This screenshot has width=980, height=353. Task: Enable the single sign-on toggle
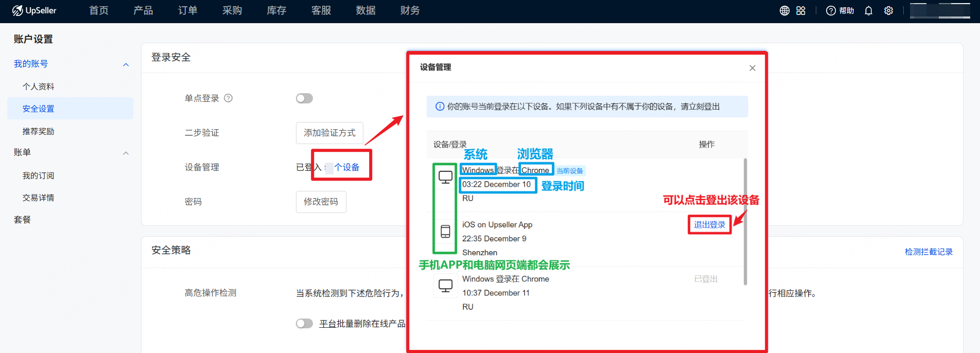coord(304,98)
